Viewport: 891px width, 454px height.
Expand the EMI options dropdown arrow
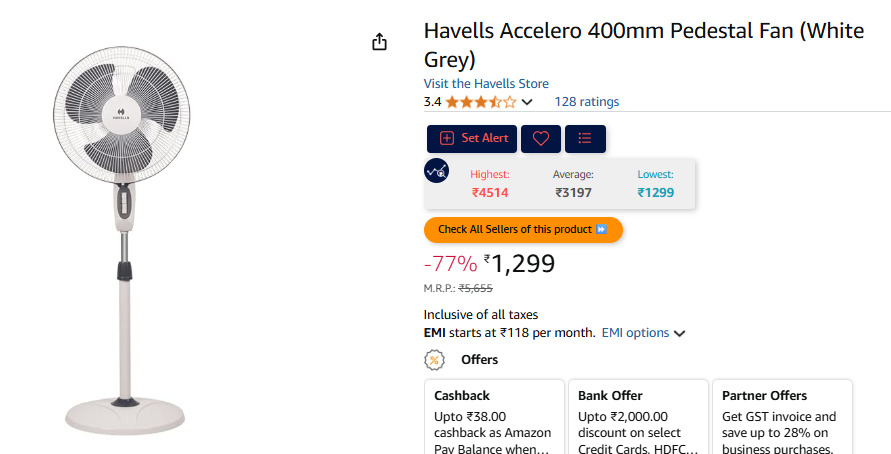680,334
